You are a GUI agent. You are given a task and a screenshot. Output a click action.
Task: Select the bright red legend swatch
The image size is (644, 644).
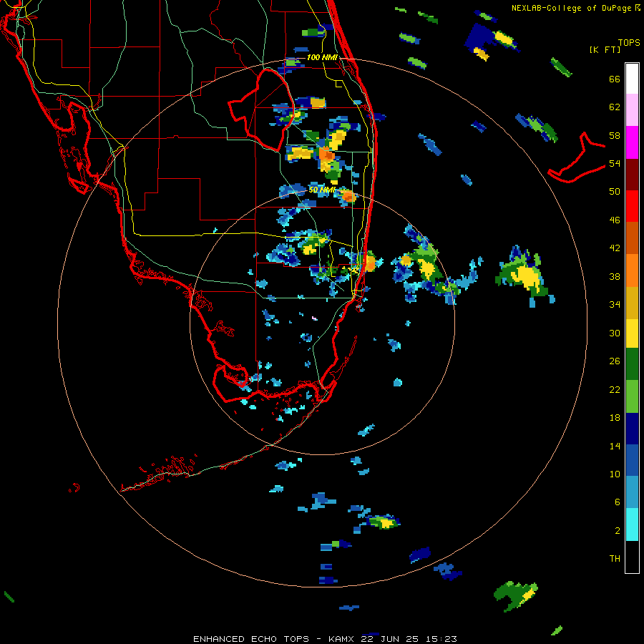click(632, 206)
